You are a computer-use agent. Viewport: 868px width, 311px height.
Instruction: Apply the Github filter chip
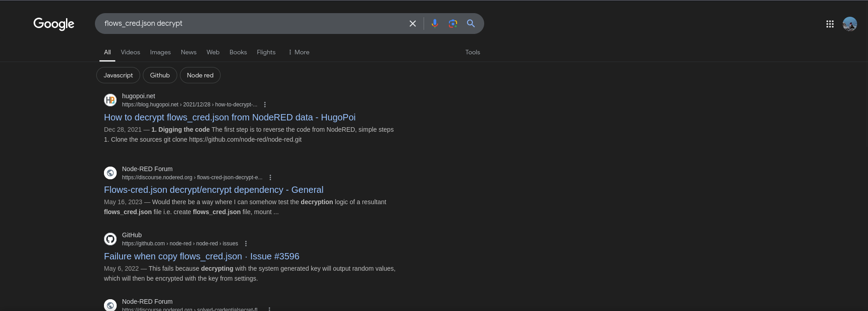(160, 75)
